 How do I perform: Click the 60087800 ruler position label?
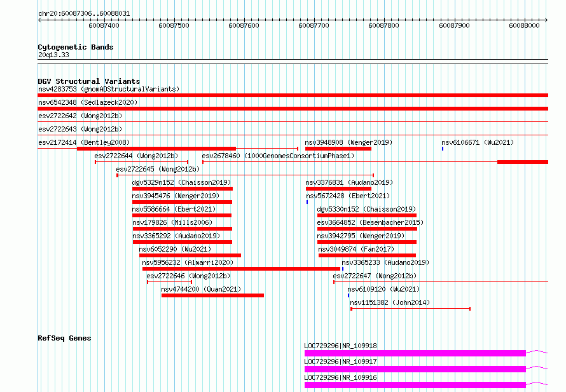point(383,25)
